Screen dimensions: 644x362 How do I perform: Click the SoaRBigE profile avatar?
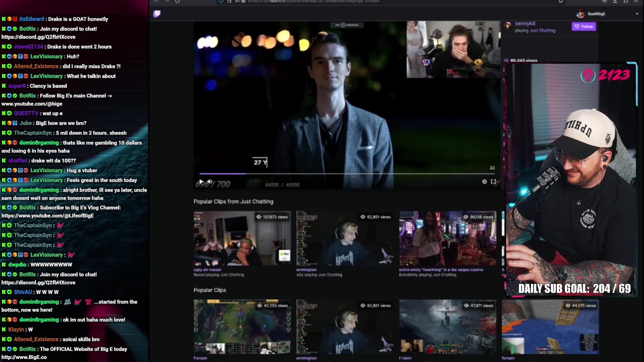click(x=580, y=14)
